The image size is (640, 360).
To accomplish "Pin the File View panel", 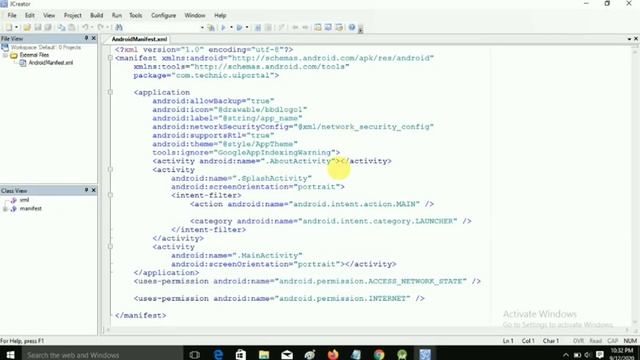I will pyautogui.click(x=86, y=38).
